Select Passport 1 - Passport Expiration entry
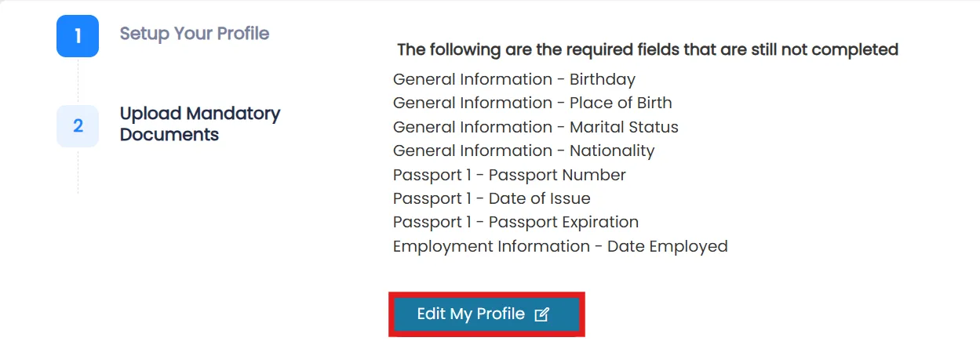The width and height of the screenshot is (980, 363). 516,222
